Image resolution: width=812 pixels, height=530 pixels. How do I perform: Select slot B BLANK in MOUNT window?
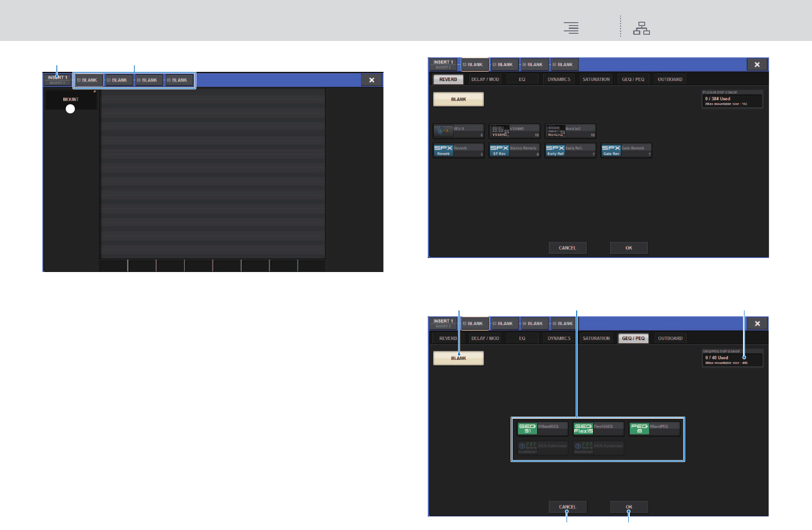point(119,80)
